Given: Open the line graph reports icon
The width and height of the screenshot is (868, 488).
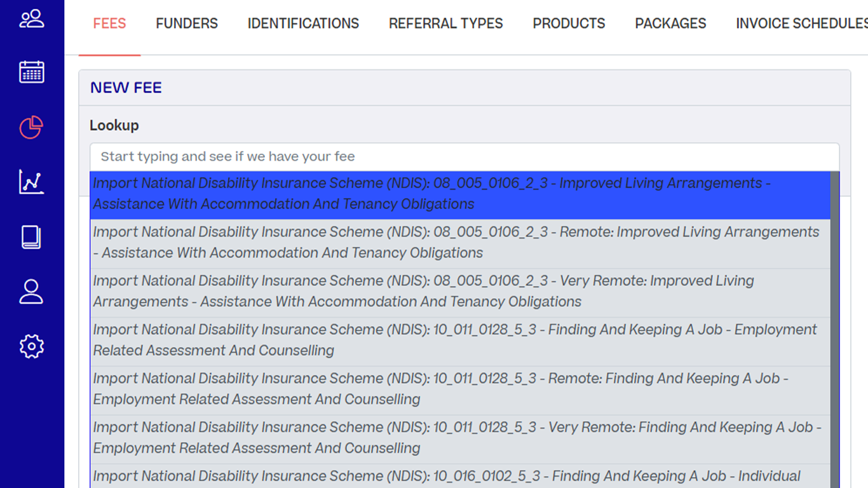Looking at the screenshot, I should click(32, 182).
